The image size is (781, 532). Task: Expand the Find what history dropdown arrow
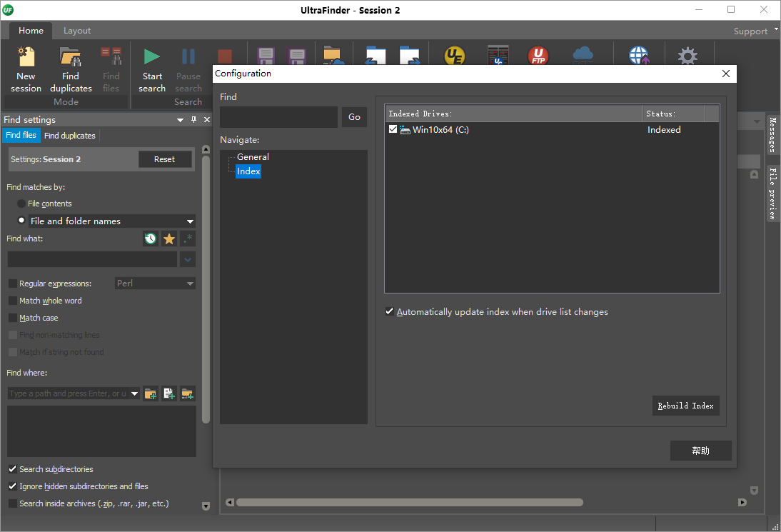pos(188,259)
